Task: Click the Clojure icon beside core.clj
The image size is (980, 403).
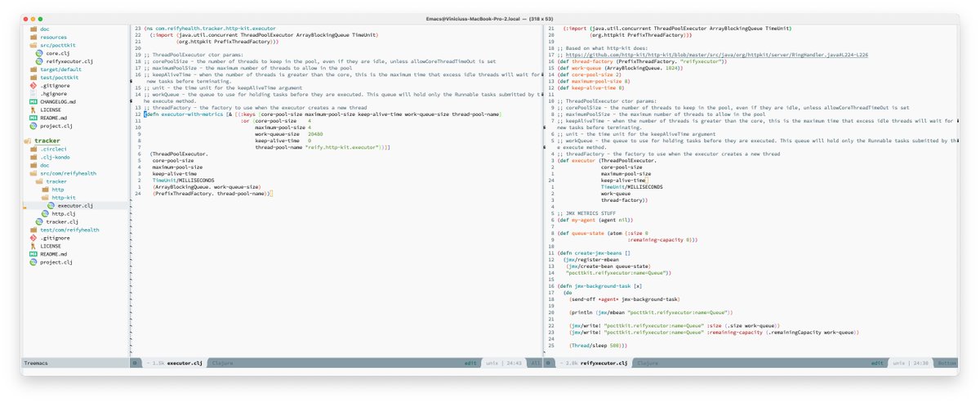Action: coord(38,53)
